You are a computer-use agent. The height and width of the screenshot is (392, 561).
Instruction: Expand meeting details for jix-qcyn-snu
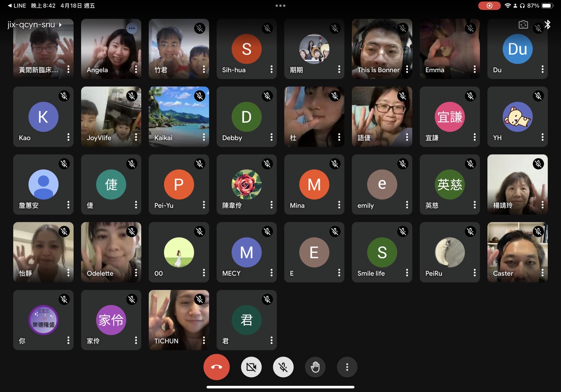(35, 25)
